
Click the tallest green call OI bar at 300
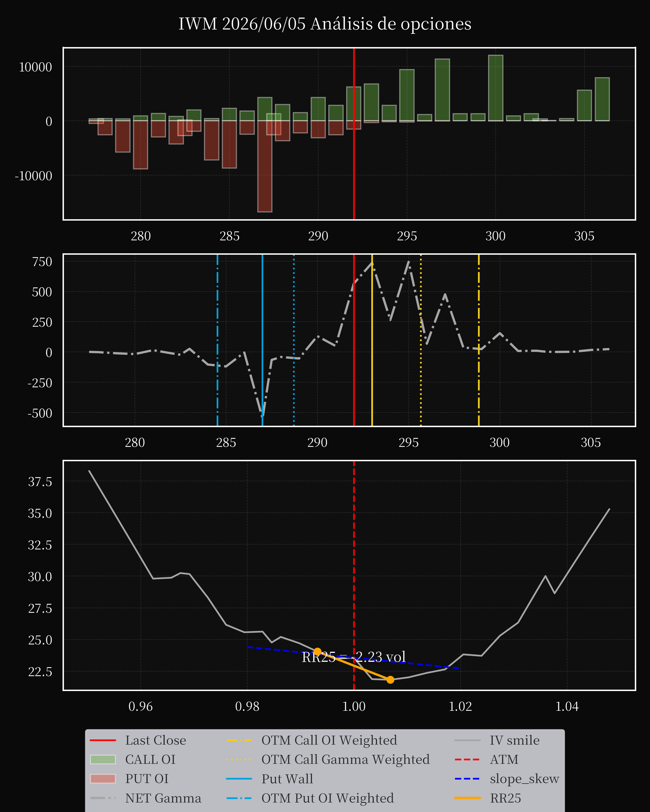[x=496, y=88]
